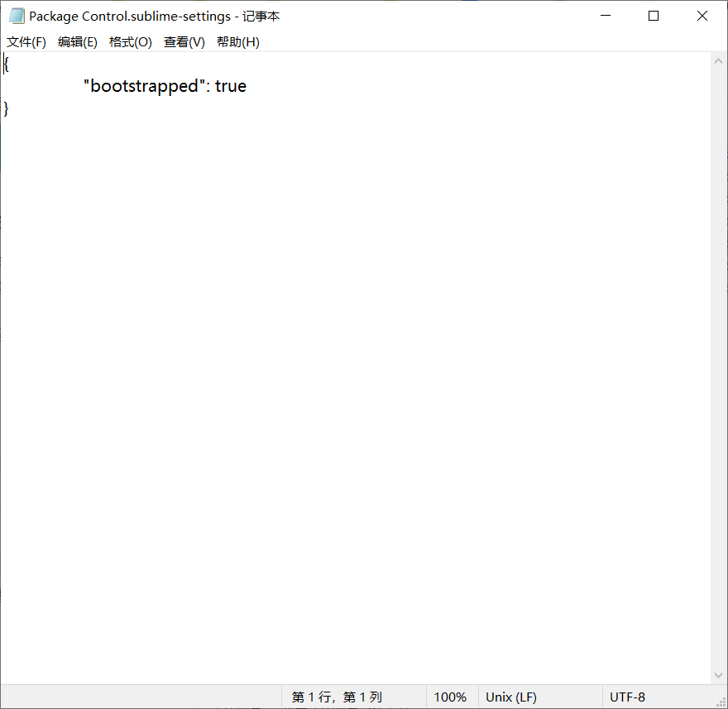The image size is (728, 709).
Task: Open the 帮助(H) menu
Action: click(238, 42)
